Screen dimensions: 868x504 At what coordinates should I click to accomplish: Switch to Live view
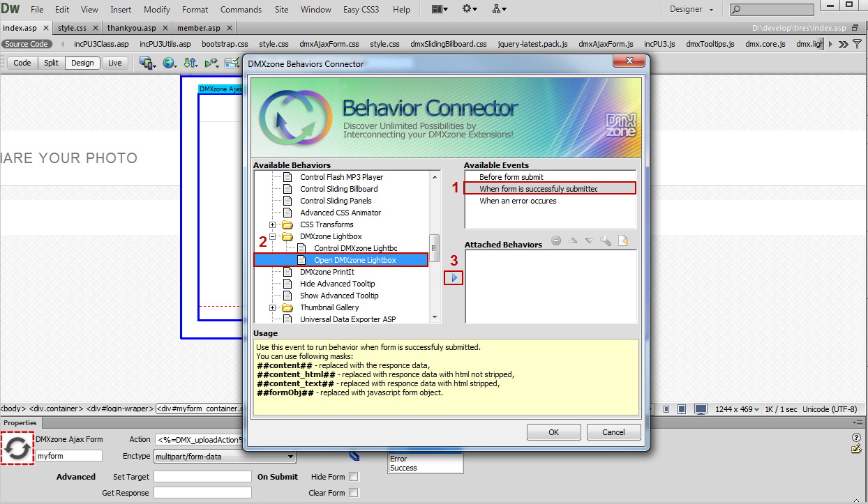pyautogui.click(x=114, y=63)
